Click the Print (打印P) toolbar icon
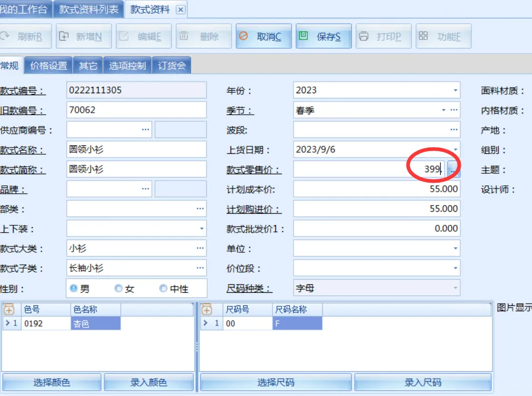This screenshot has width=532, height=396. 364,36
